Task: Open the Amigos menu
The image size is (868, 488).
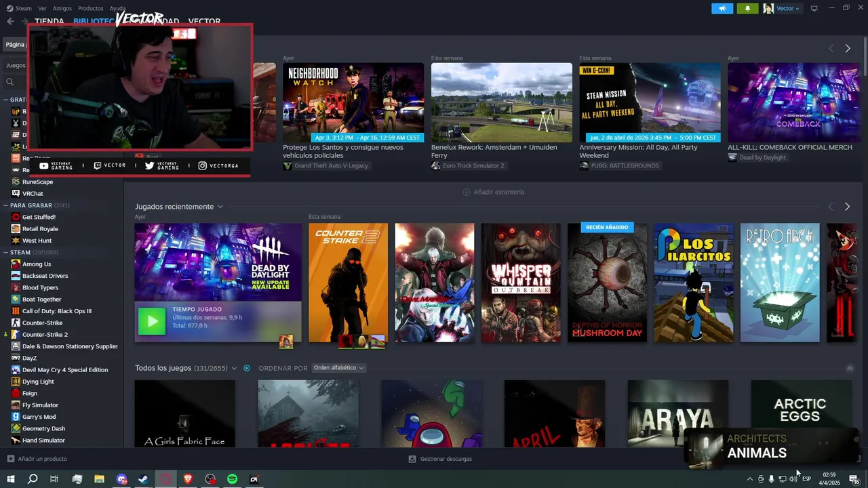Action: click(62, 8)
